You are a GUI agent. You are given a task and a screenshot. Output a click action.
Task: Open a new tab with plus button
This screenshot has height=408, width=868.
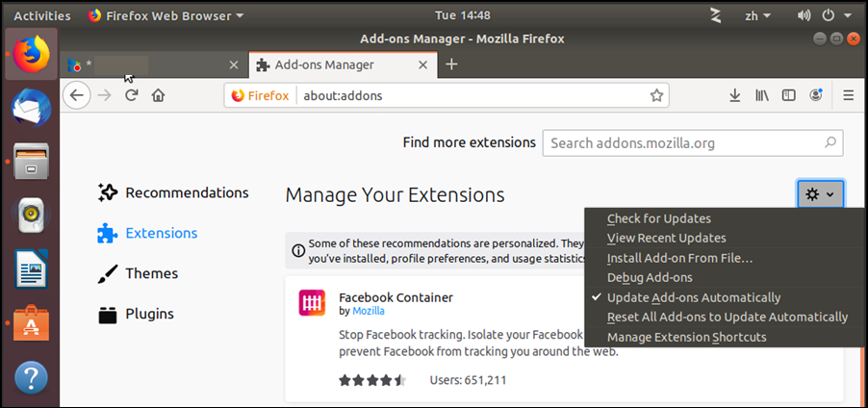451,64
